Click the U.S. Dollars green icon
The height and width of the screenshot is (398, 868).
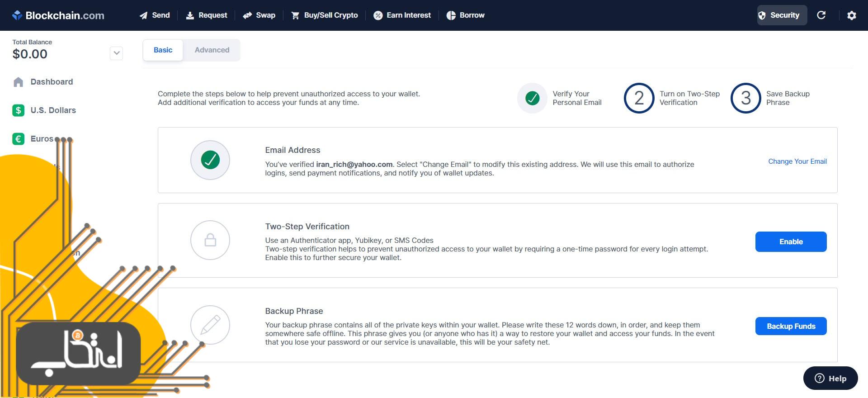18,110
